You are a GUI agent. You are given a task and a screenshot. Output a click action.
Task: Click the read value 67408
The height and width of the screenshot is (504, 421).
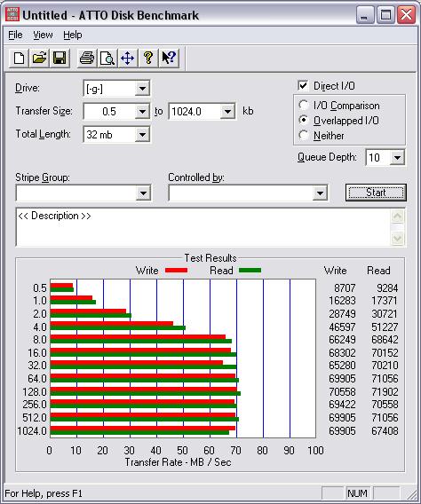385,430
